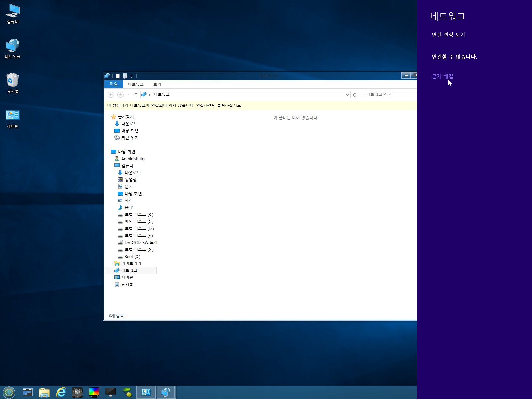Launch File Explorer from the taskbar

click(x=44, y=392)
